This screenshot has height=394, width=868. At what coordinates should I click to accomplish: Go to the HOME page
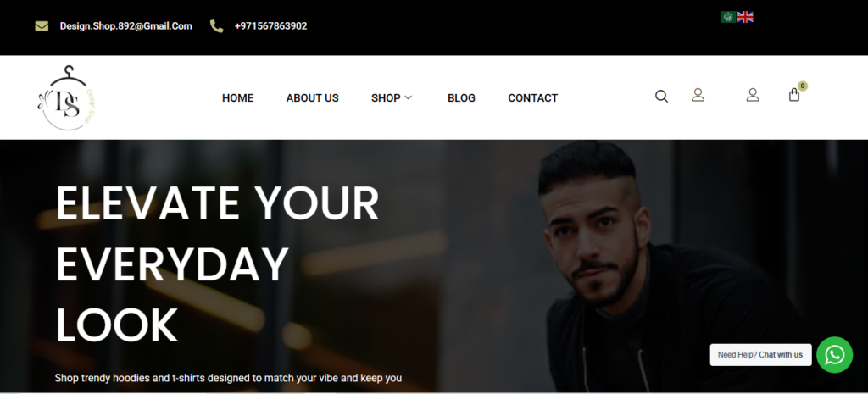(237, 98)
